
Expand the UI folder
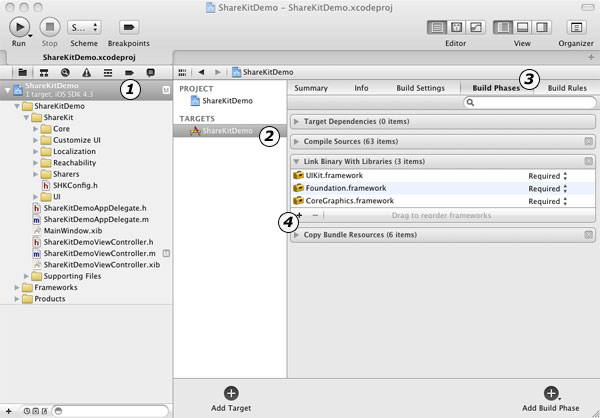pyautogui.click(x=36, y=197)
